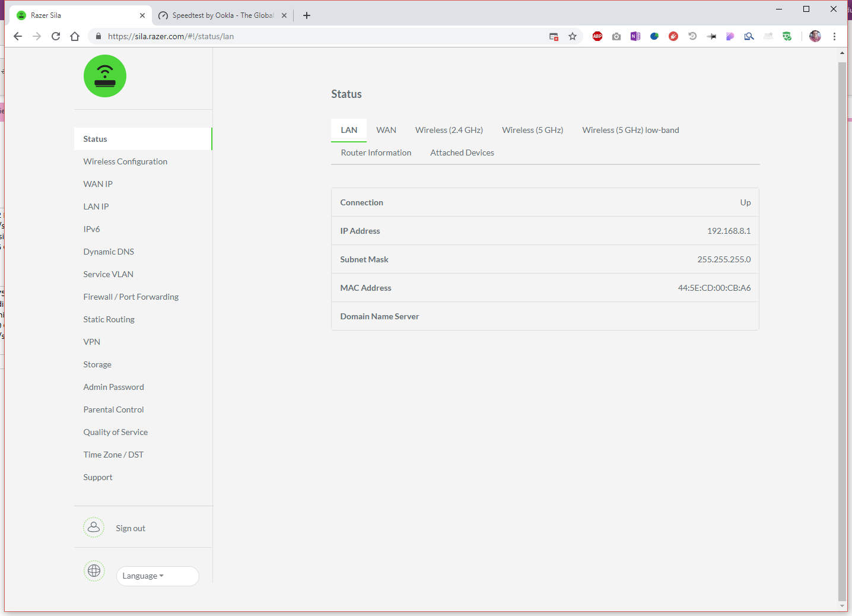Open the browser home page
The height and width of the screenshot is (616, 852).
click(75, 36)
